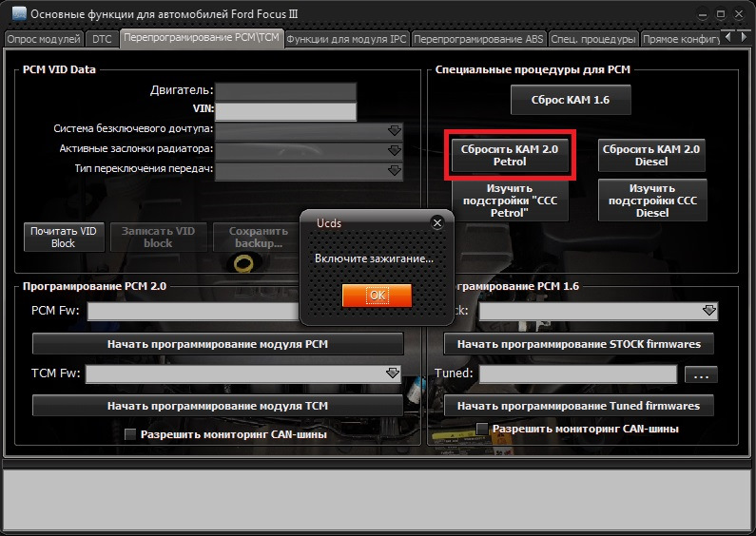The image size is (756, 536).
Task: Expand the Активные заслонки радиатора dropdown
Action: [x=395, y=150]
